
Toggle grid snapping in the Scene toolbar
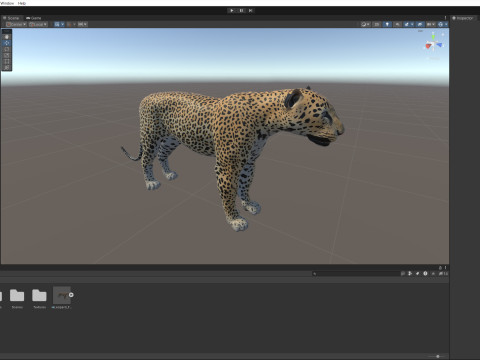coord(69,24)
